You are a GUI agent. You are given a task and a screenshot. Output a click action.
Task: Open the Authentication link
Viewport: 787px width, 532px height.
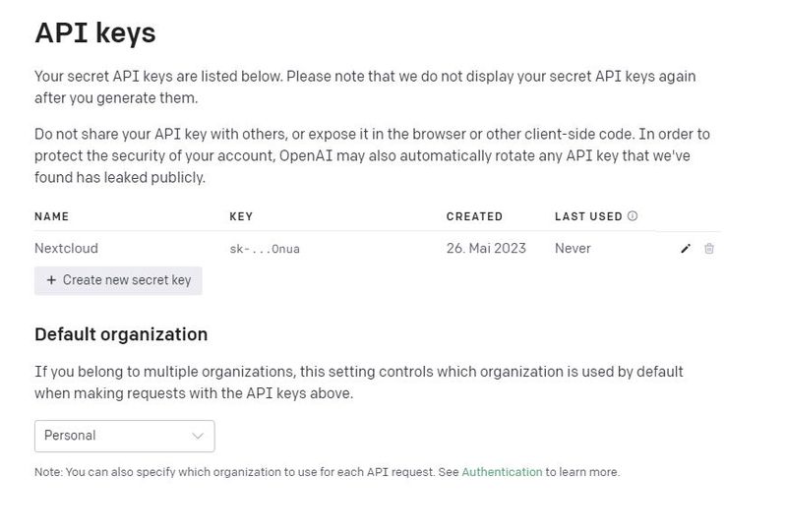(502, 472)
